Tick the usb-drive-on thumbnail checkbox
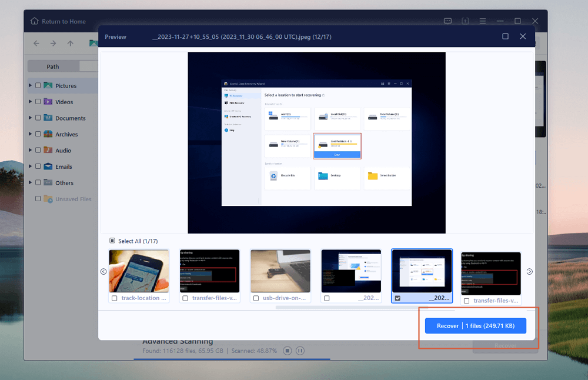The height and width of the screenshot is (380, 588). [256, 299]
